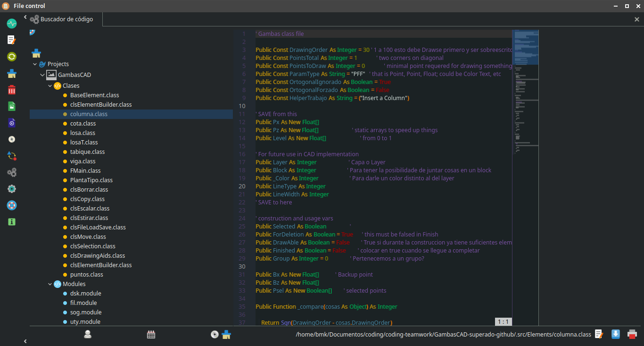Click the 'Gambas class file' comment line

[x=280, y=34]
